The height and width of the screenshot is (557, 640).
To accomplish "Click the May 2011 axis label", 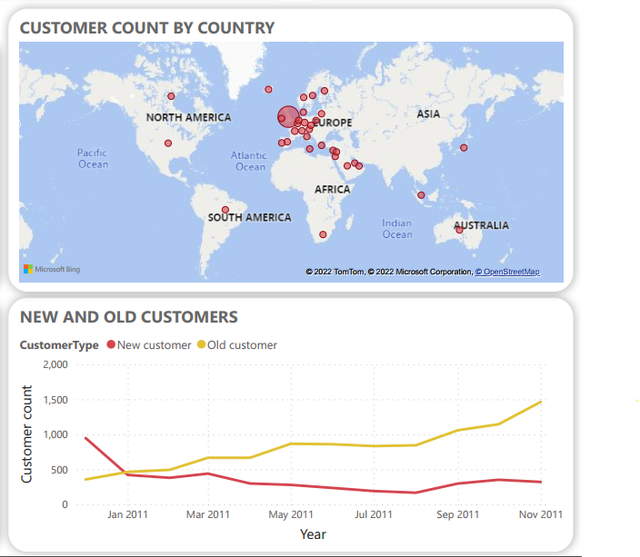I will point(291,515).
